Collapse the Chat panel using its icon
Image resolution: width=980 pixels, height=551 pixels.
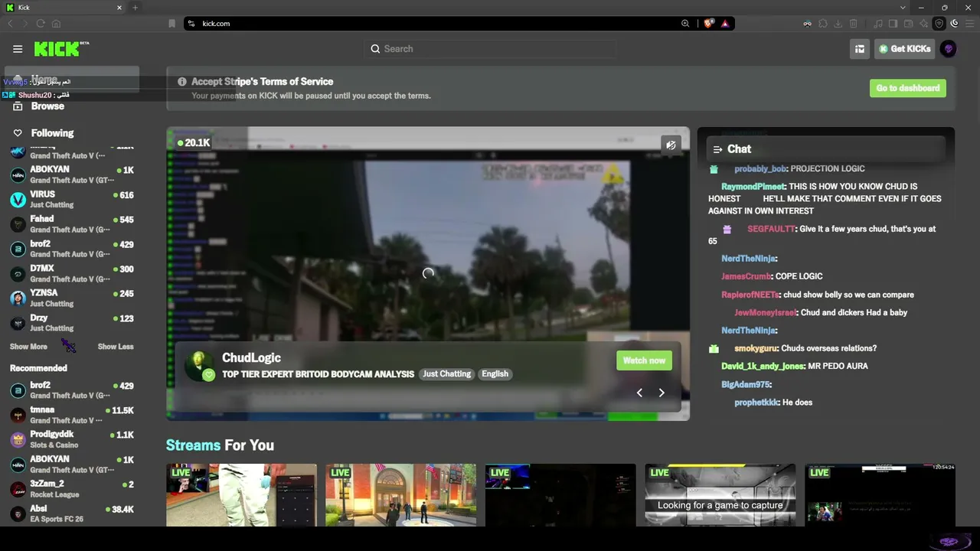click(717, 149)
